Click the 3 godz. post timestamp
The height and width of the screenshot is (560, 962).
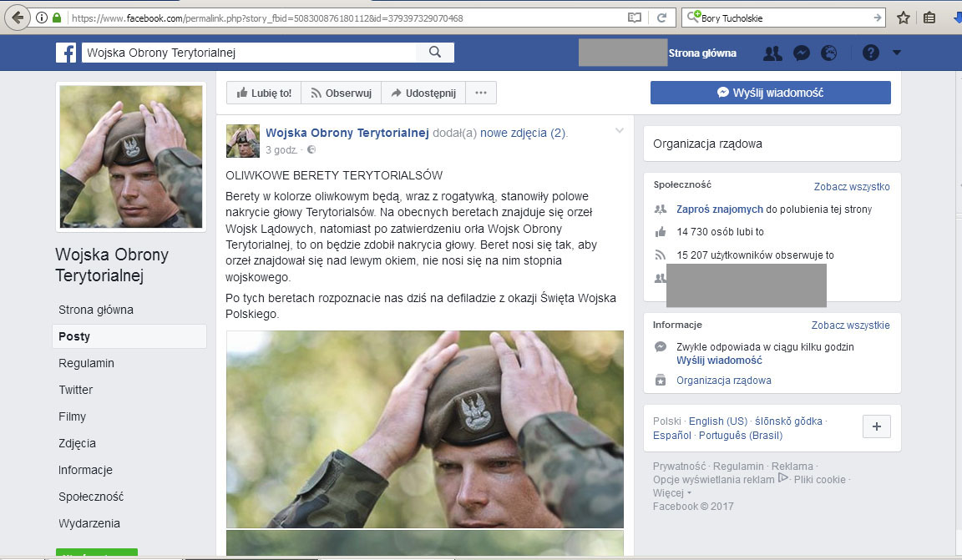[281, 149]
